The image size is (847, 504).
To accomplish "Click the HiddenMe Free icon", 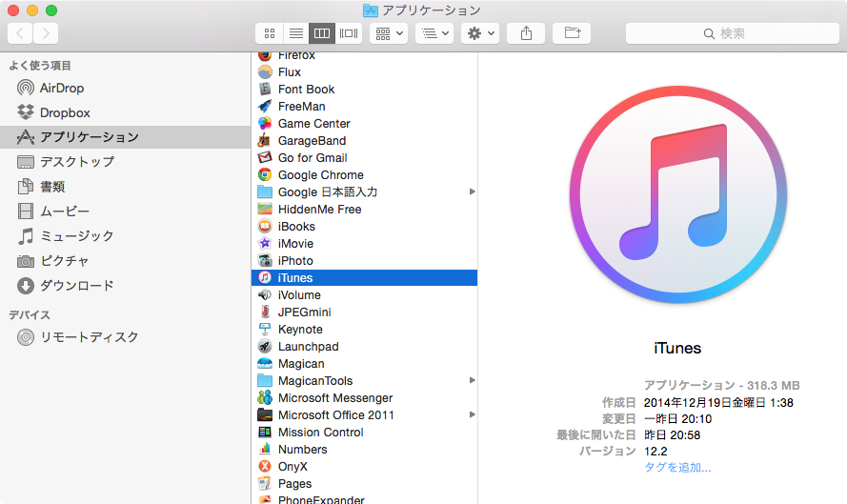I will 265,209.
